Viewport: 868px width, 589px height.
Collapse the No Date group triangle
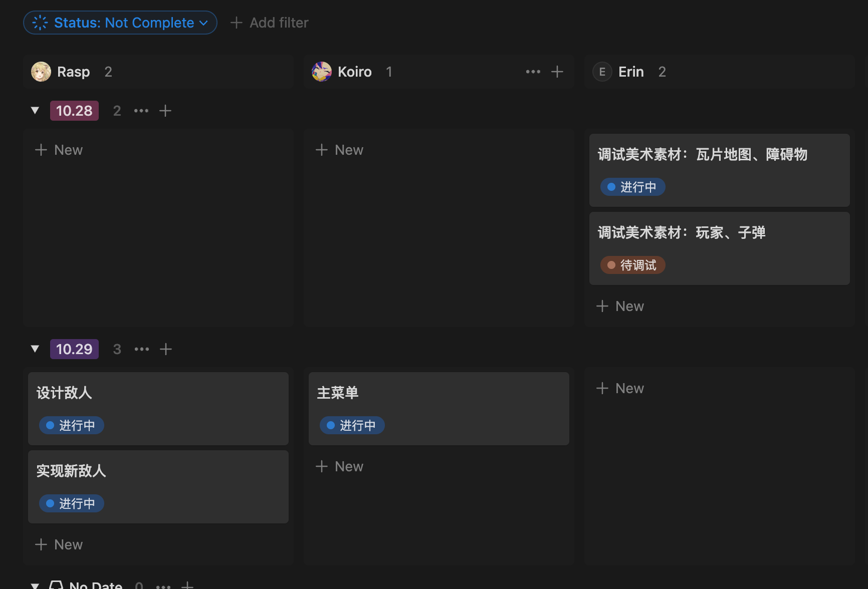tap(35, 585)
